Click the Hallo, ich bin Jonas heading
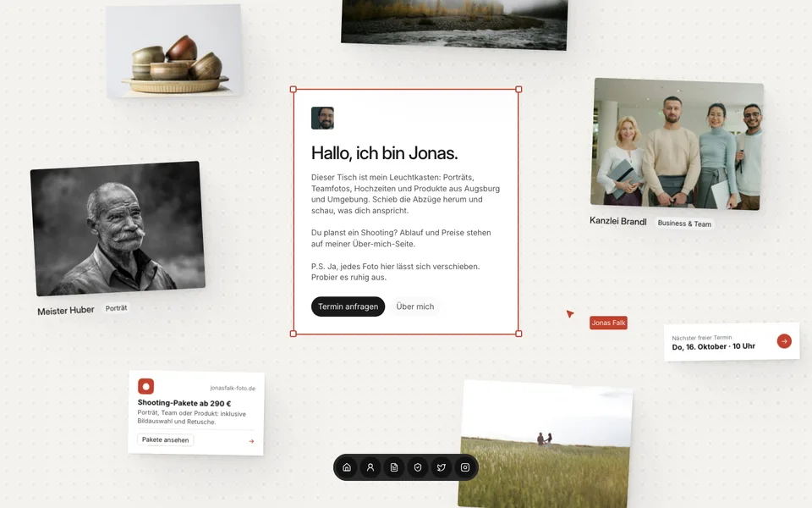 [x=384, y=153]
